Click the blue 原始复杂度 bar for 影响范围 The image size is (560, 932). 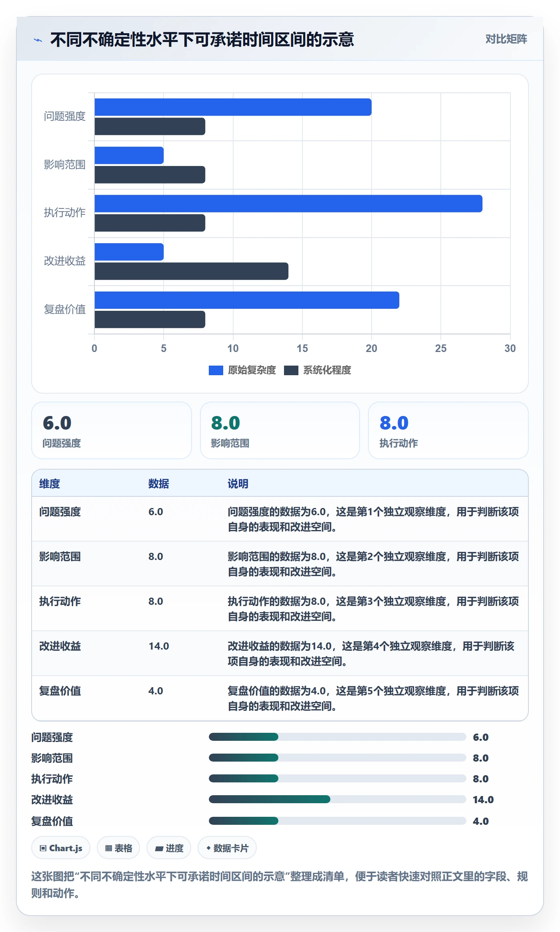[x=129, y=155]
